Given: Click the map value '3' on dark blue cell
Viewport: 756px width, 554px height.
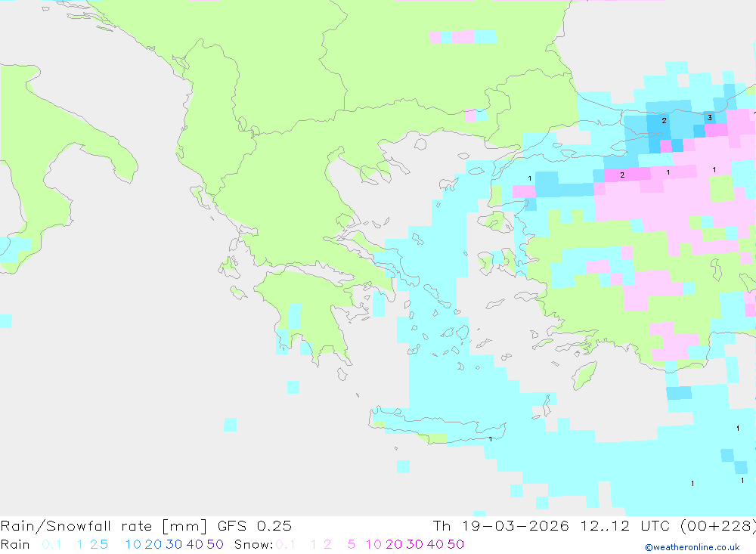Looking at the screenshot, I should (x=710, y=118).
